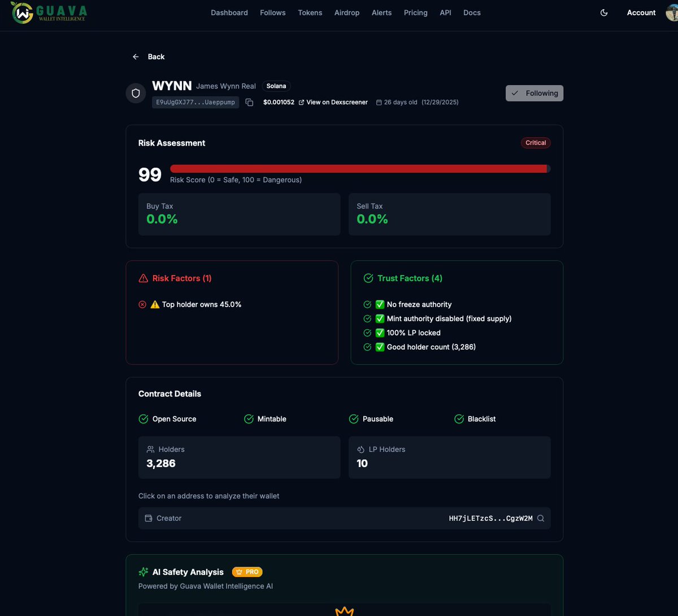Click the red risk score bar
Viewport: 678px width, 616px height.
point(360,169)
